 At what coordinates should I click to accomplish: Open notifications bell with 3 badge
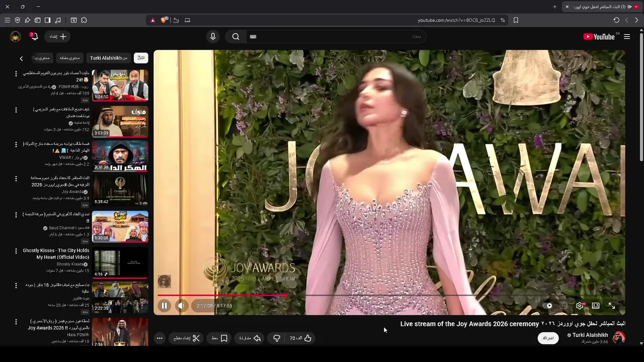[34, 37]
